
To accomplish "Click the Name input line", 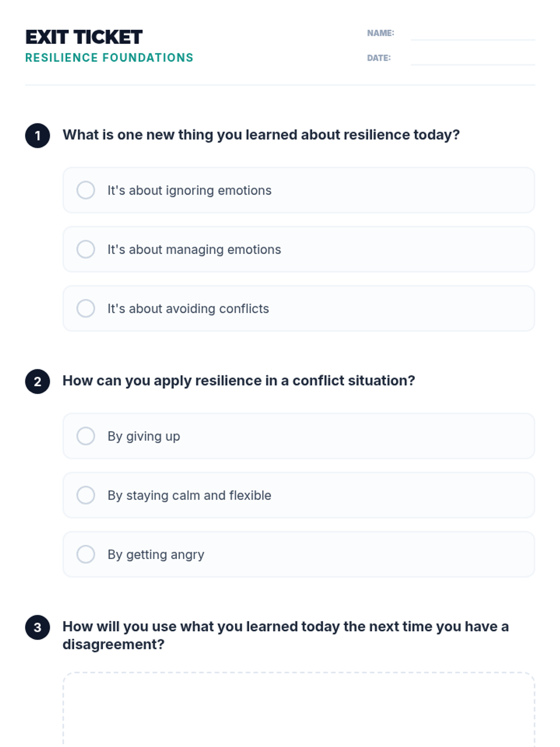I will [472, 34].
